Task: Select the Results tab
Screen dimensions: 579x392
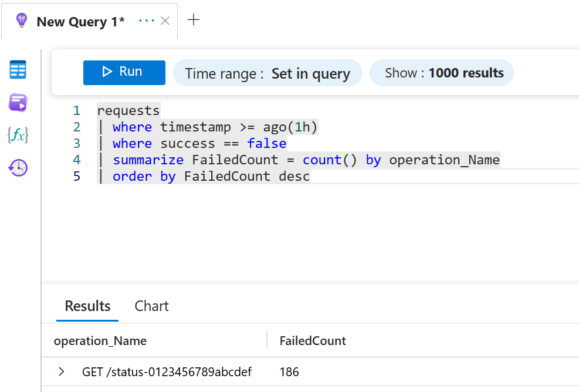Action: pos(87,306)
